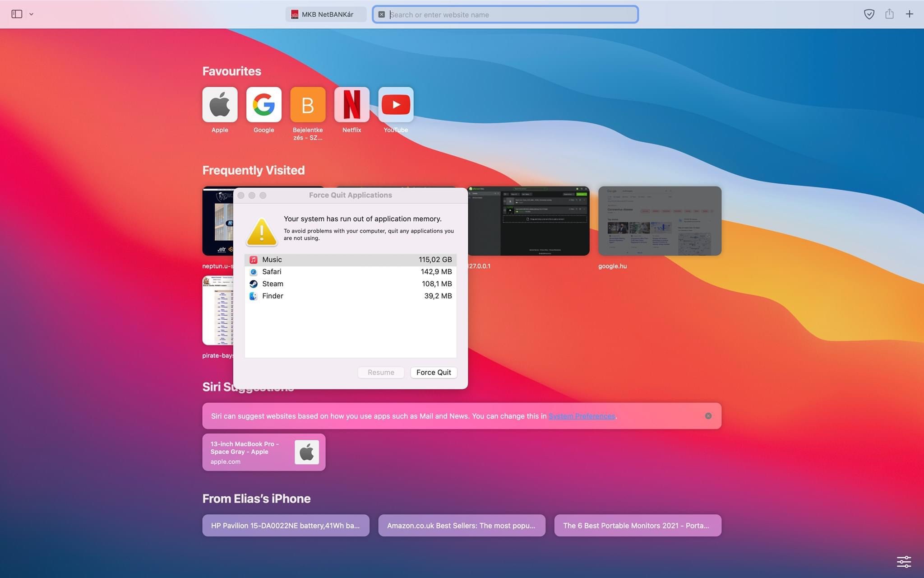The height and width of the screenshot is (578, 924).
Task: Close the Force Quit Applications window
Action: click(241, 196)
